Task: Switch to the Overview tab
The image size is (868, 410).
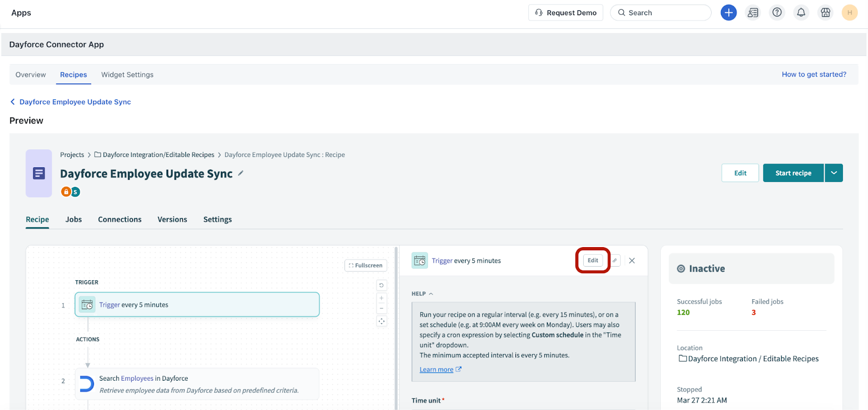Action: click(31, 74)
